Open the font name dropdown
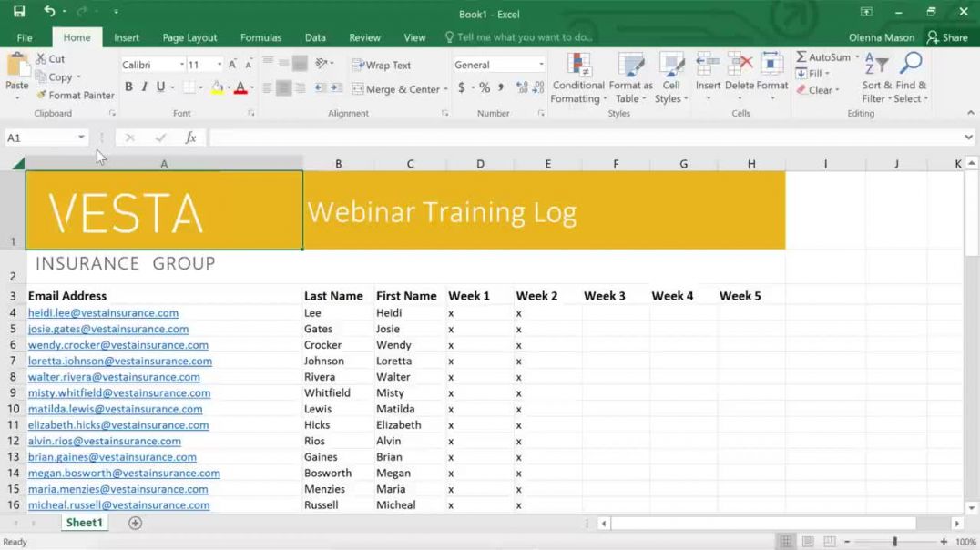980x550 pixels. [x=182, y=65]
